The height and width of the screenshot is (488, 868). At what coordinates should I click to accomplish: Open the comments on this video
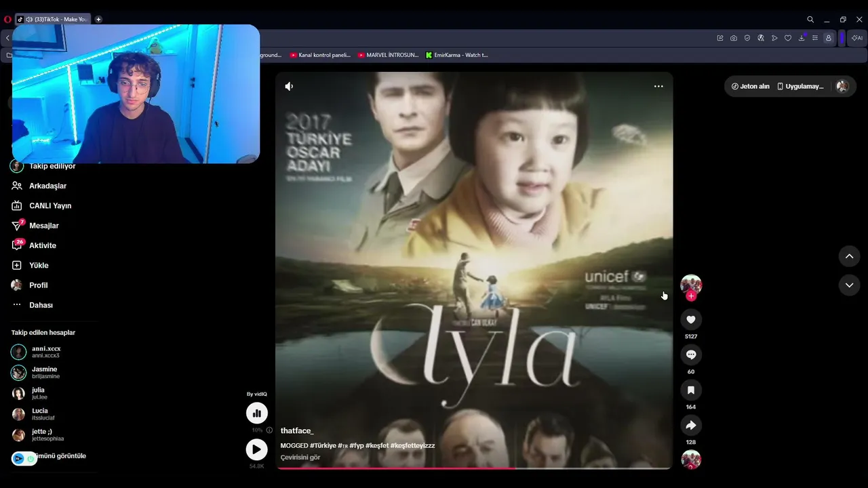(691, 355)
